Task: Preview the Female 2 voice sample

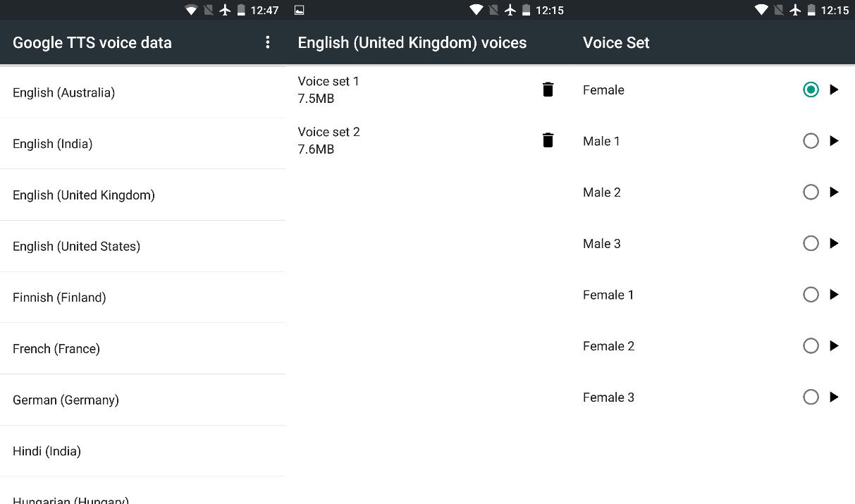Action: coord(835,345)
